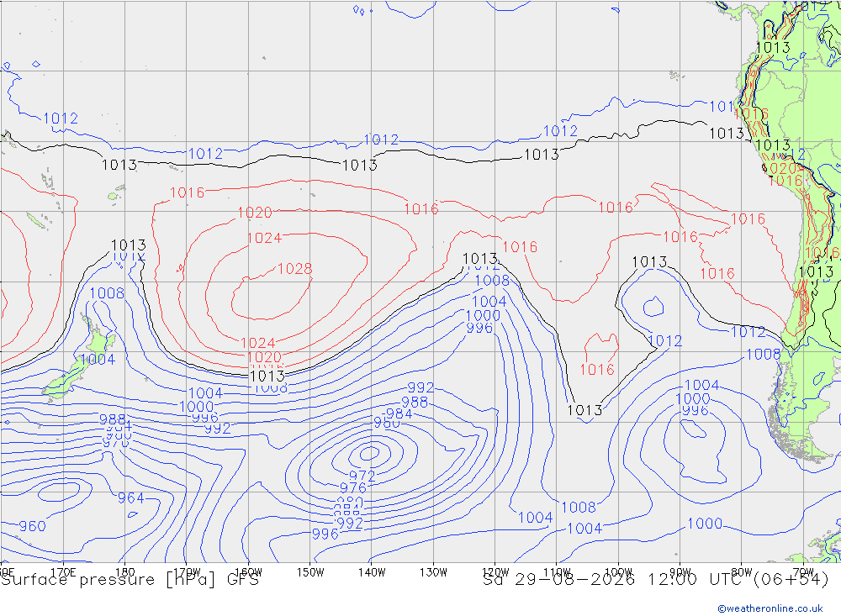Select the 1008 label northwest of New Zealand
Screen dimensions: 841x616
[107, 293]
